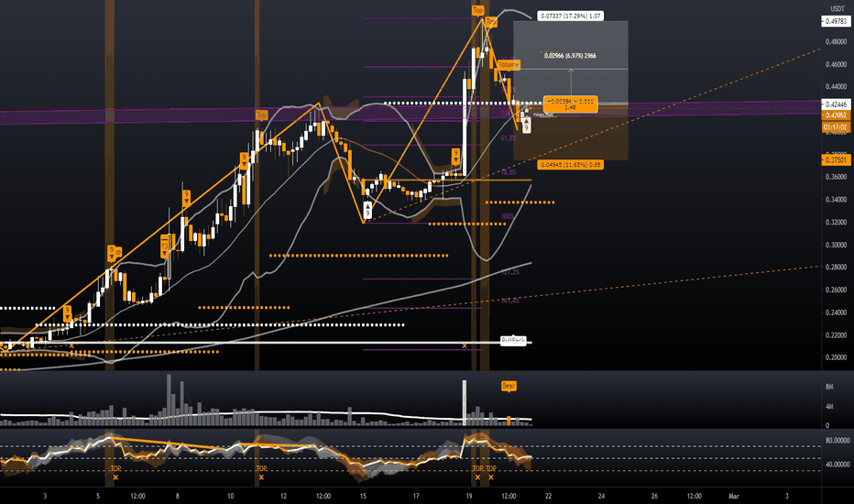Click the 0.34000 price axis value

point(836,200)
